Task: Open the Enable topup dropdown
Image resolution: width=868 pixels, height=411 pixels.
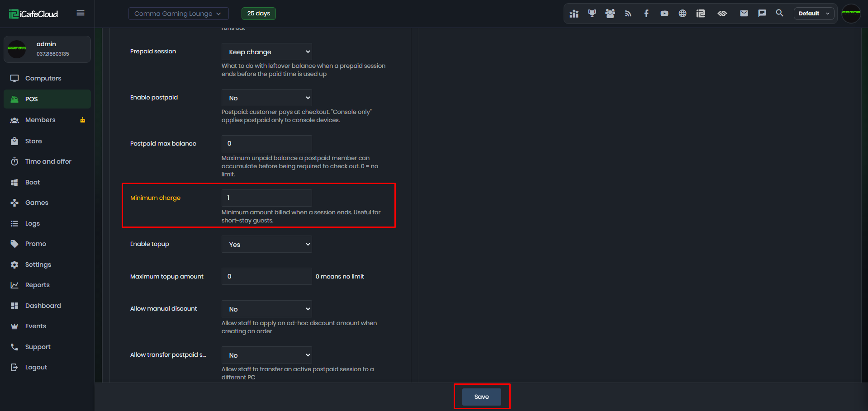Action: [267, 244]
